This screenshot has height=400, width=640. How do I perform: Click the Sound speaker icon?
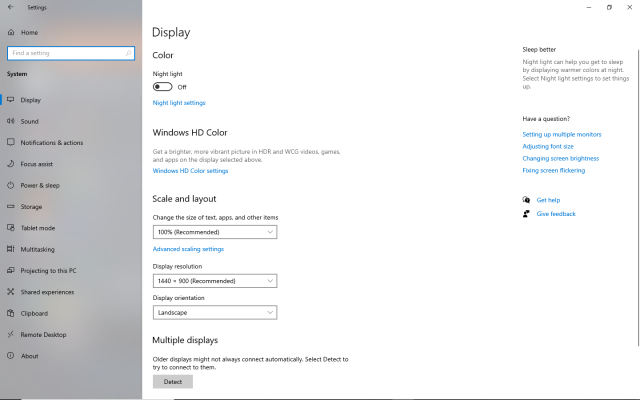point(10,121)
